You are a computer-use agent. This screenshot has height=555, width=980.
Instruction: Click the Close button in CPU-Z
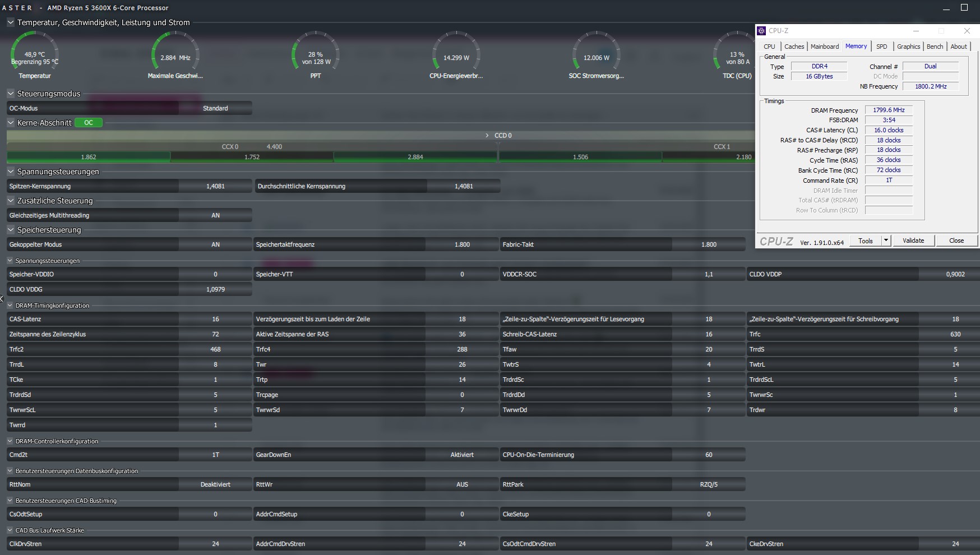point(956,240)
